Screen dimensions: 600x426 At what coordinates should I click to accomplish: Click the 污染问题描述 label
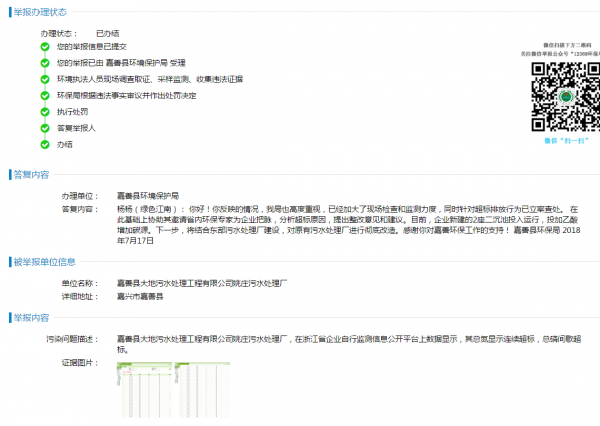coord(72,339)
